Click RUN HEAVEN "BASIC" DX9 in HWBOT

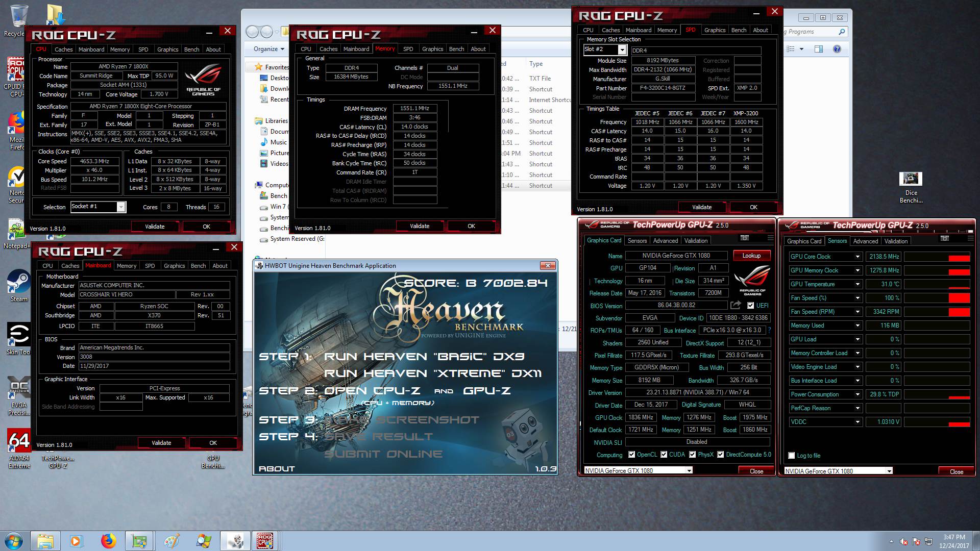(425, 357)
